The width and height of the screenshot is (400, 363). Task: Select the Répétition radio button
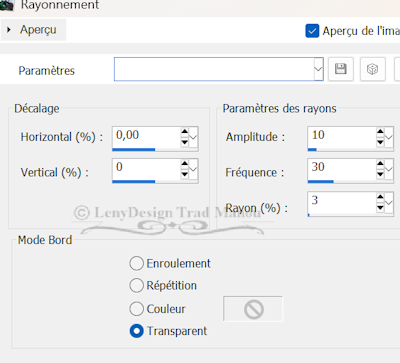136,286
